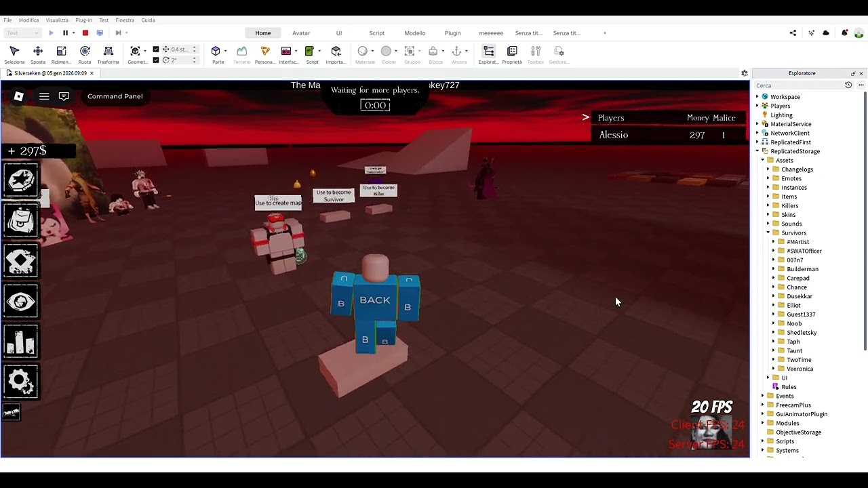Open the Finestra menu
Viewport: 868px width, 488px height.
(125, 20)
